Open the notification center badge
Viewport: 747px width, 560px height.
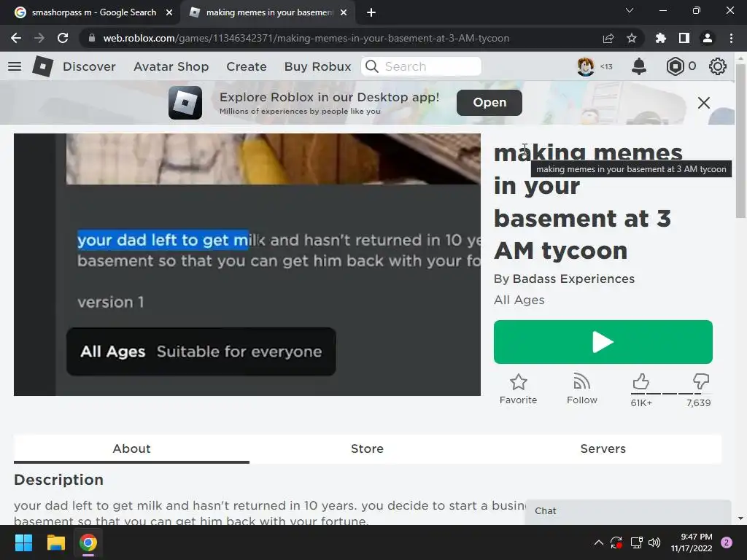point(727,542)
